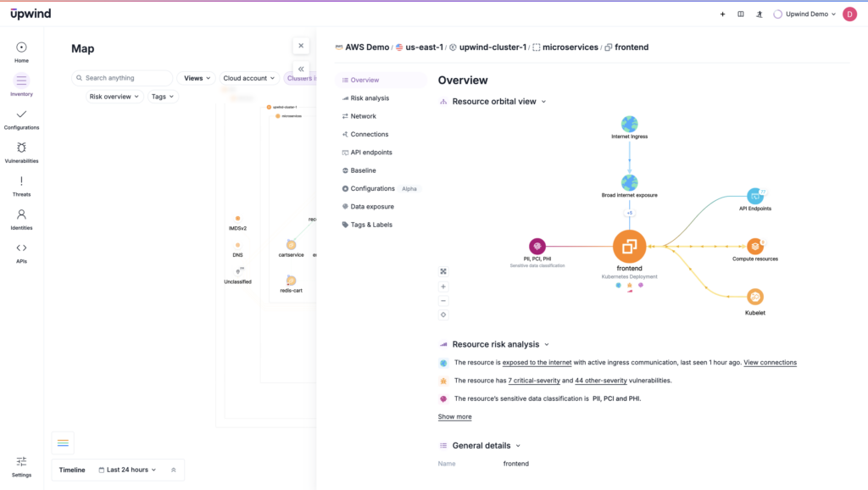This screenshot has width=868, height=490.
Task: Open the Connections tab
Action: tap(381, 134)
